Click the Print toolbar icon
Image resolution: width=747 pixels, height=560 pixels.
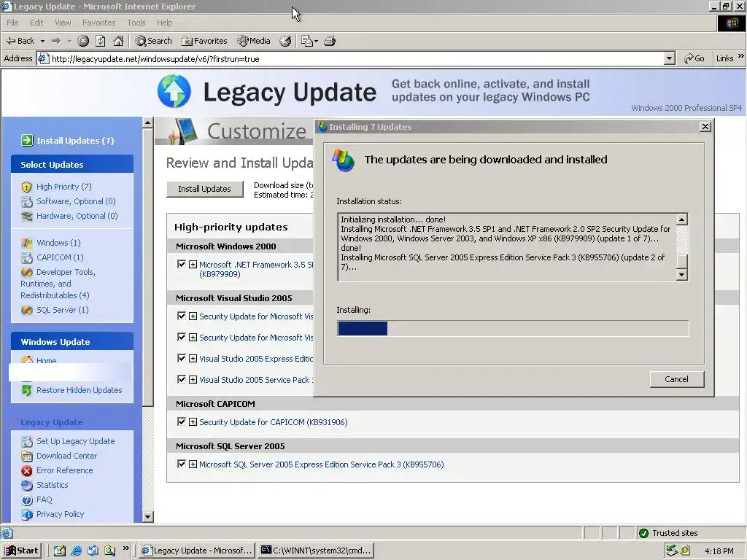pos(330,41)
